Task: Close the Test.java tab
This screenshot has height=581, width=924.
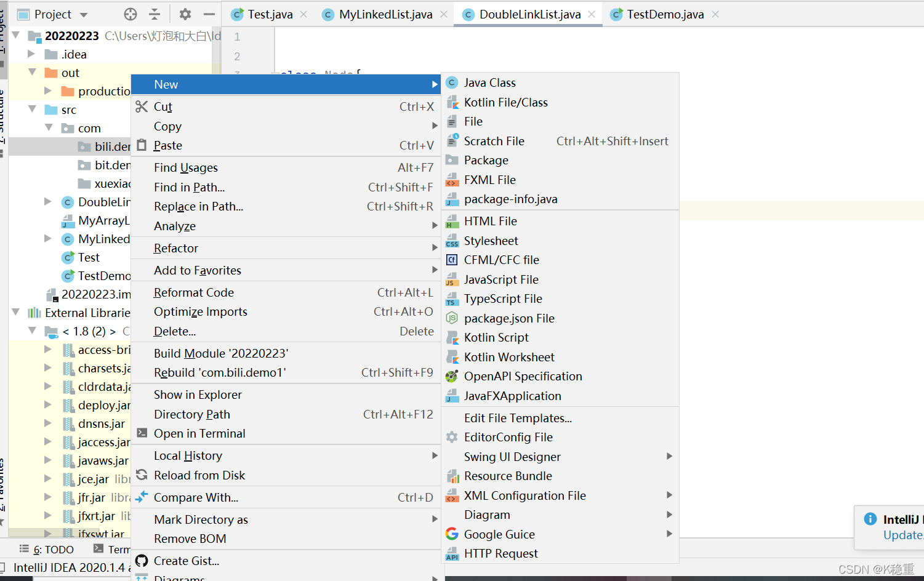Action: [303, 14]
